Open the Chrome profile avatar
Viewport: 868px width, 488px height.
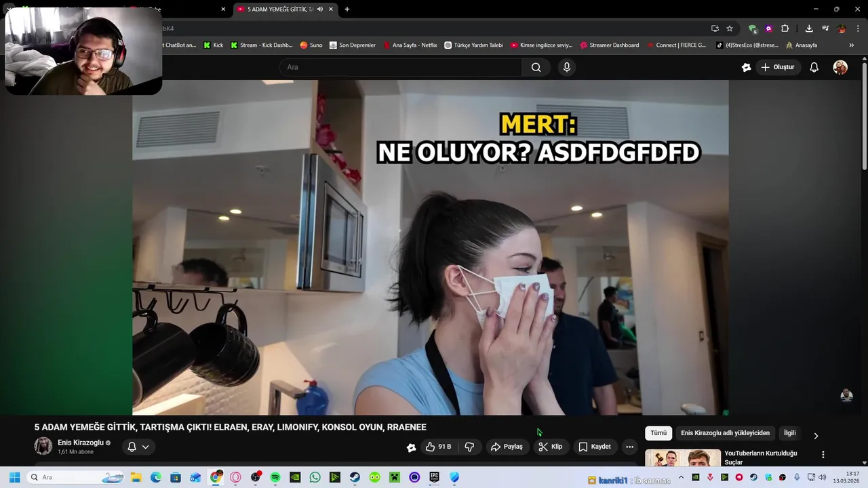coord(842,28)
